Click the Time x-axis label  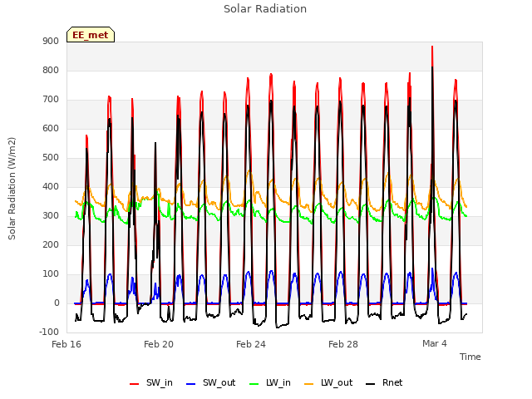pyautogui.click(x=470, y=357)
